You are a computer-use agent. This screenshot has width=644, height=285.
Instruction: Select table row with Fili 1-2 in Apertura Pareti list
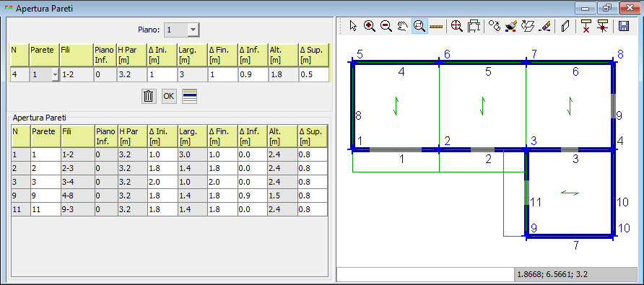(169, 155)
